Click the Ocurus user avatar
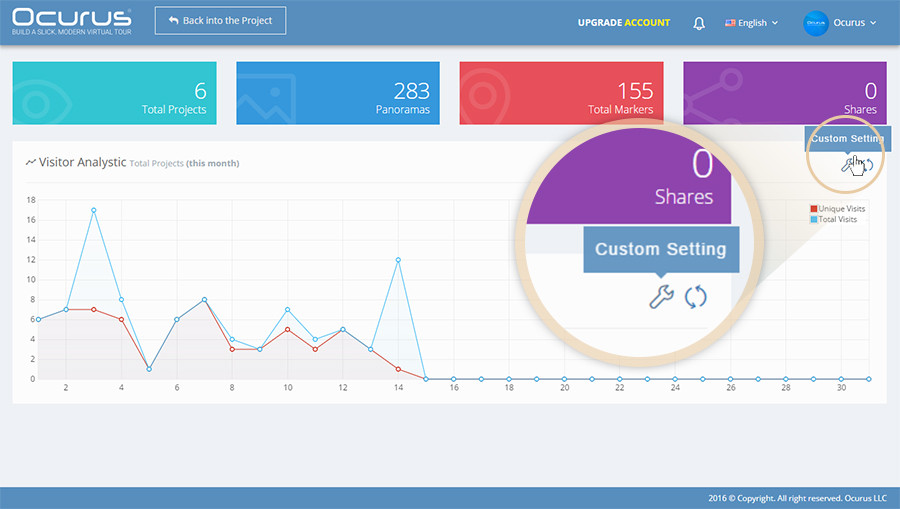This screenshot has height=509, width=900. pos(815,23)
